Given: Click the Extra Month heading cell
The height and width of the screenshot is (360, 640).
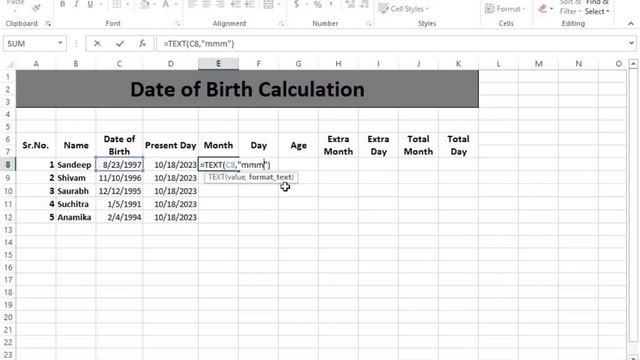Looking at the screenshot, I should tap(338, 145).
